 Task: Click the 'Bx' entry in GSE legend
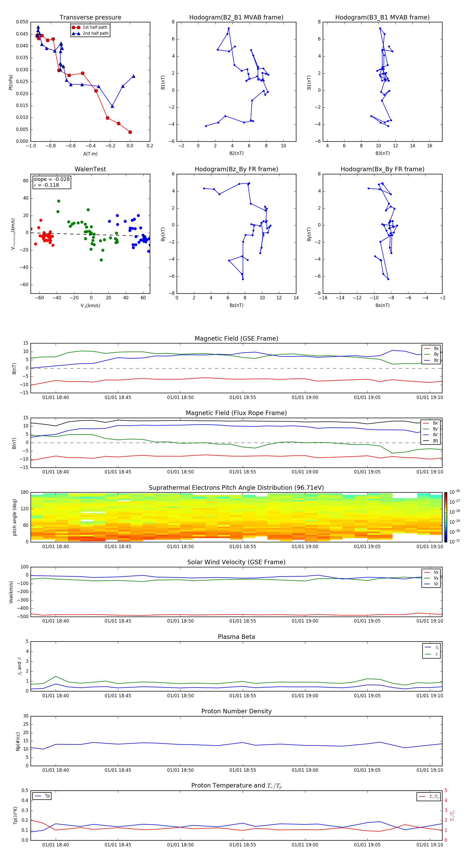pyautogui.click(x=431, y=349)
